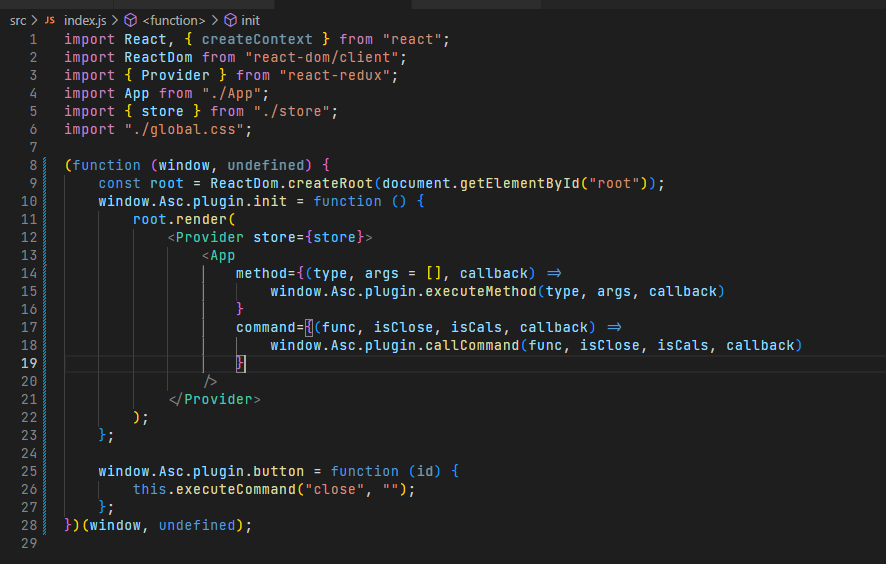Click the self-closing /> on line 20
The width and height of the screenshot is (886, 564).
pos(210,381)
